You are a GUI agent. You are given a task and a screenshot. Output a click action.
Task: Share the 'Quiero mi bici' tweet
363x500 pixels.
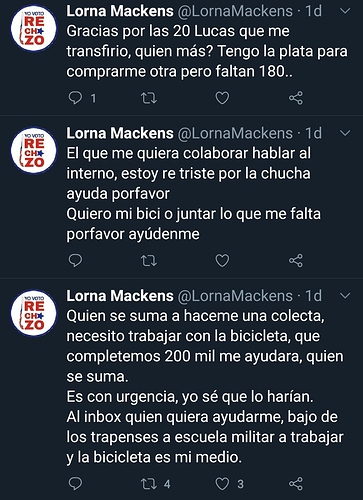[x=296, y=261]
